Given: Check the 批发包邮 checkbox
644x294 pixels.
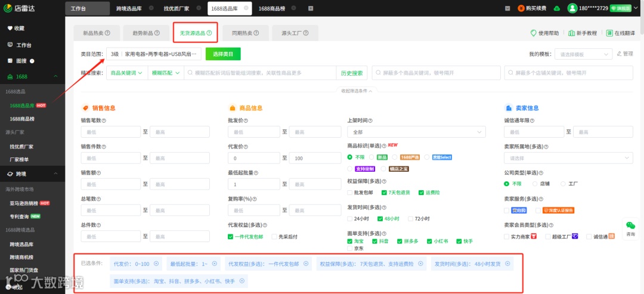Looking at the screenshot, I should tap(350, 193).
